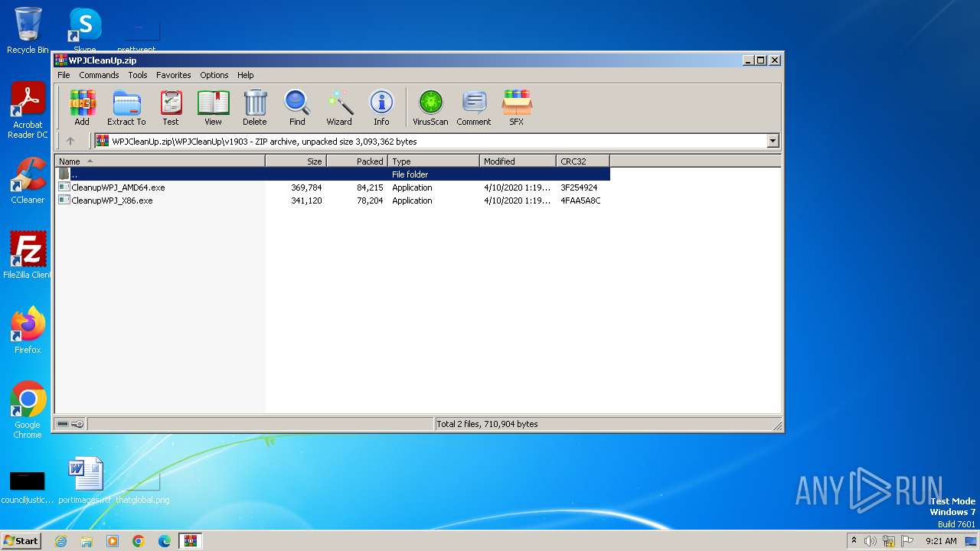Sort by the Modified column header
The image size is (980, 551).
coord(518,161)
